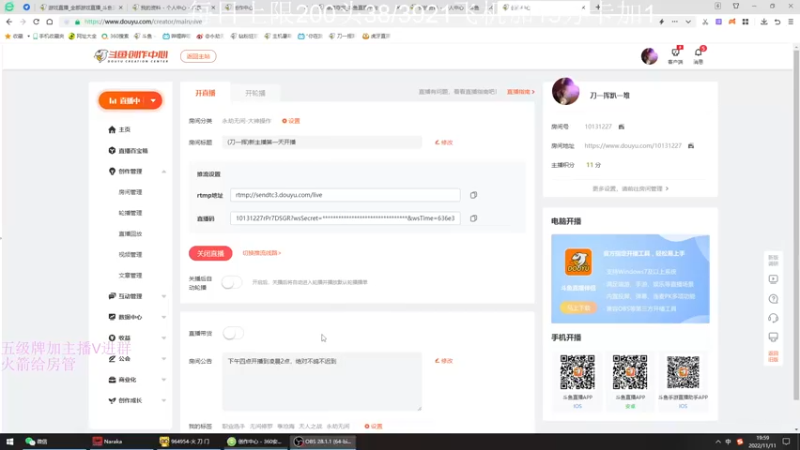Click the 直播码 stream key field
The image size is (800, 450).
345,218
